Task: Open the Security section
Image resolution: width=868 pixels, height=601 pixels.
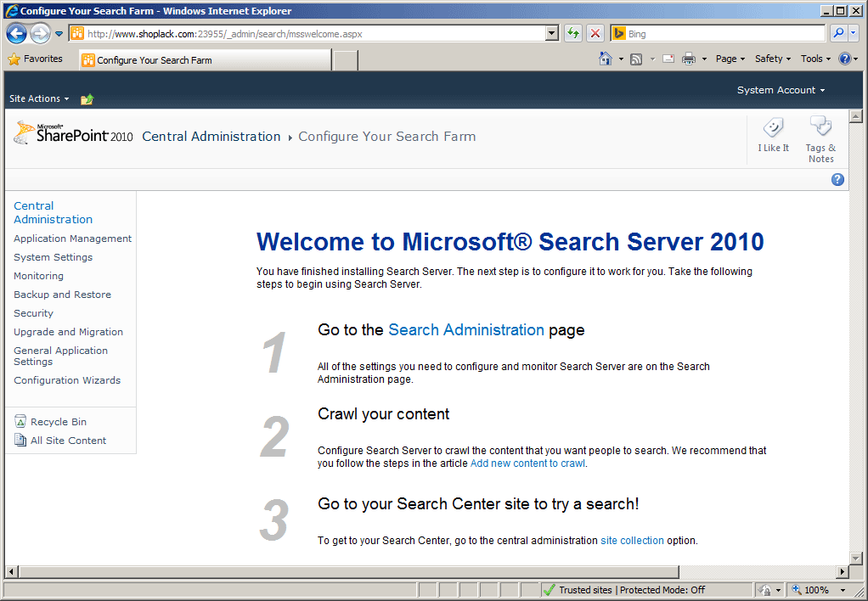Action: pyautogui.click(x=34, y=313)
